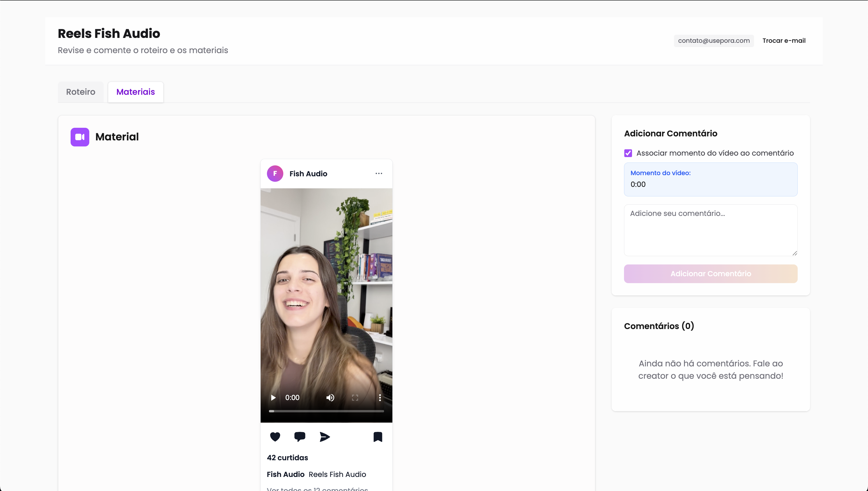Click the 42 curtidas likes count
Viewport: 868px width, 491px height.
point(287,458)
